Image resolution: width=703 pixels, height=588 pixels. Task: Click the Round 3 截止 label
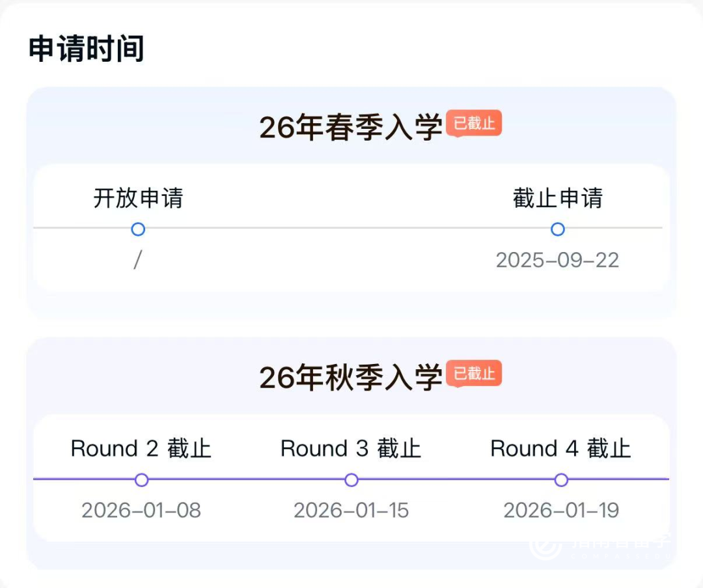pyautogui.click(x=351, y=449)
